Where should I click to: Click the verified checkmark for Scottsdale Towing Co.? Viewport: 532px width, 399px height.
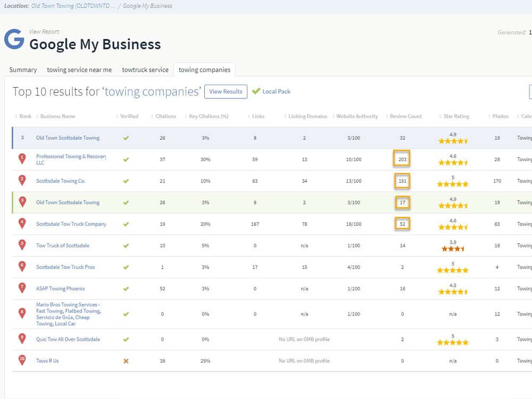click(126, 181)
